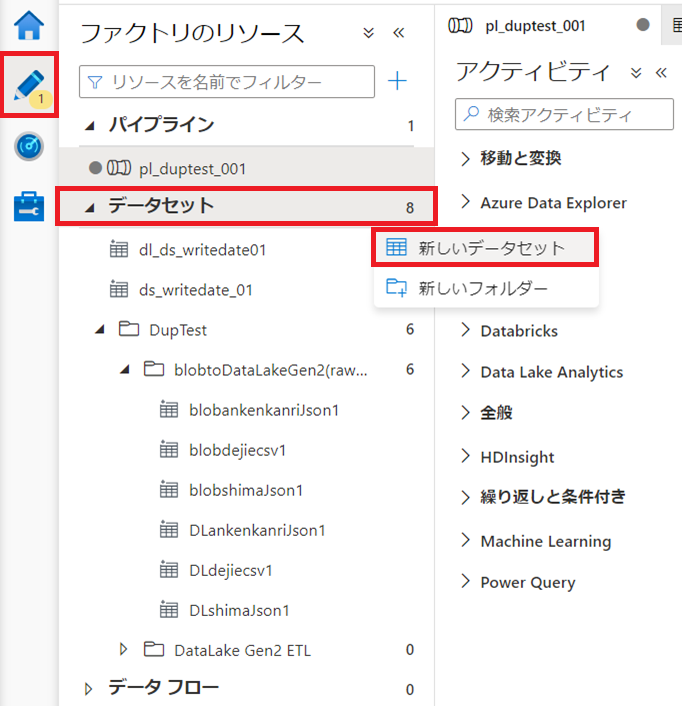Screen dimensions: 682x706
Task: Switch to the pl_duptest_001 tab
Action: [548, 26]
